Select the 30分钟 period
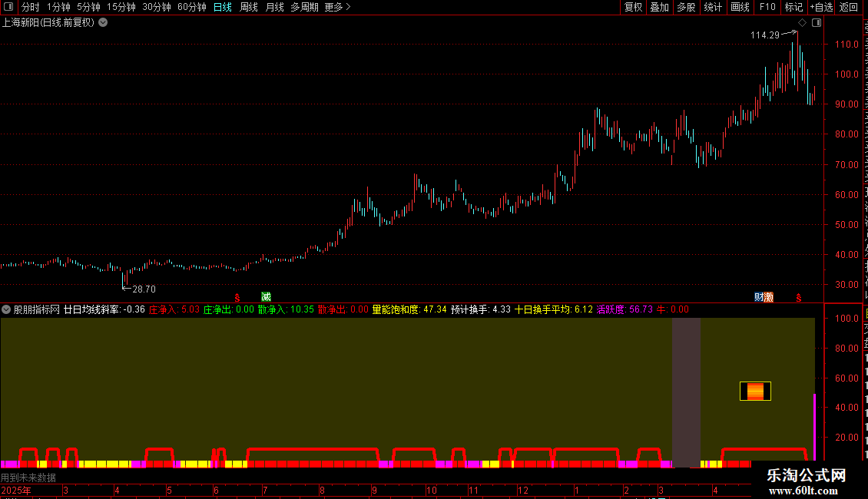The image size is (868, 499). [x=157, y=7]
